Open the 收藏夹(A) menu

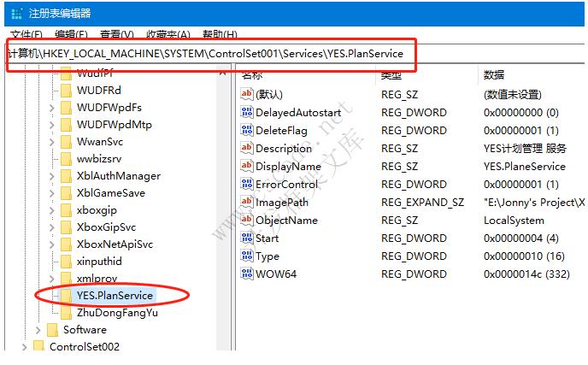tap(167, 34)
